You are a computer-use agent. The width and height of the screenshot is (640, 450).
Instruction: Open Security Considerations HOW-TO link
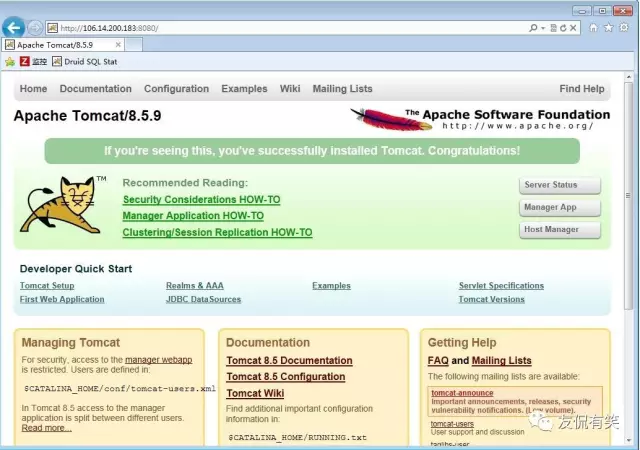(202, 200)
